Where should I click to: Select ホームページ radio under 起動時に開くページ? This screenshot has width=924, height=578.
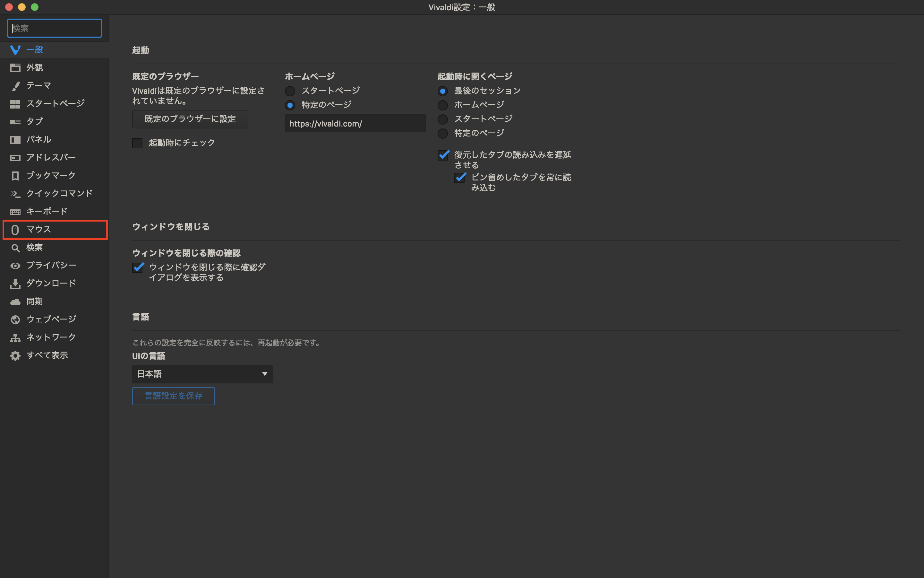(442, 105)
